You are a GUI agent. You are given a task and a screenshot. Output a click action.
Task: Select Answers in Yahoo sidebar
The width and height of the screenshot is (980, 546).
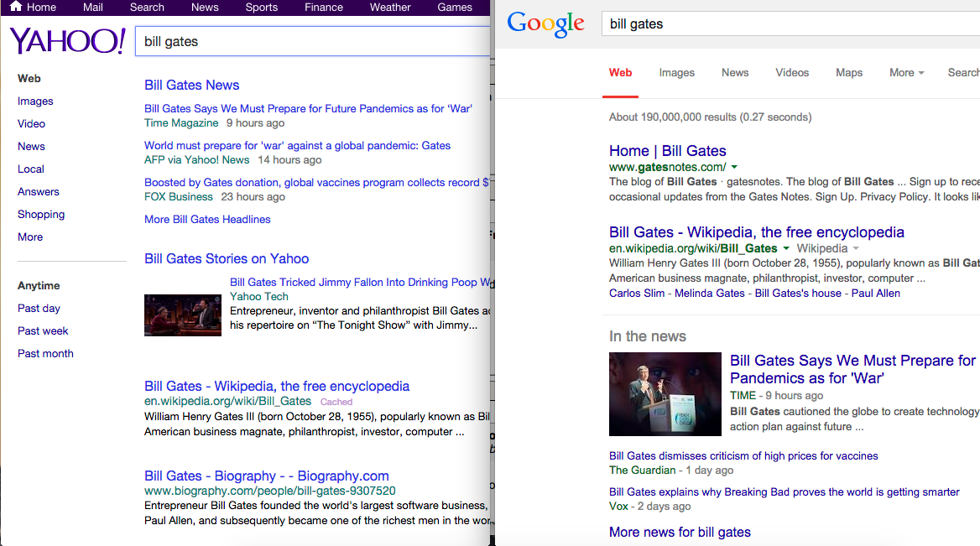click(x=38, y=192)
